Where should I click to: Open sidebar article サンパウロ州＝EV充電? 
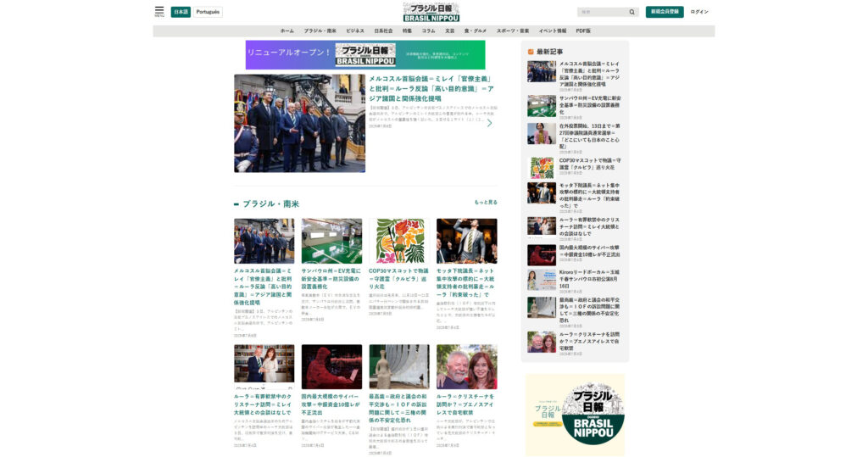590,104
